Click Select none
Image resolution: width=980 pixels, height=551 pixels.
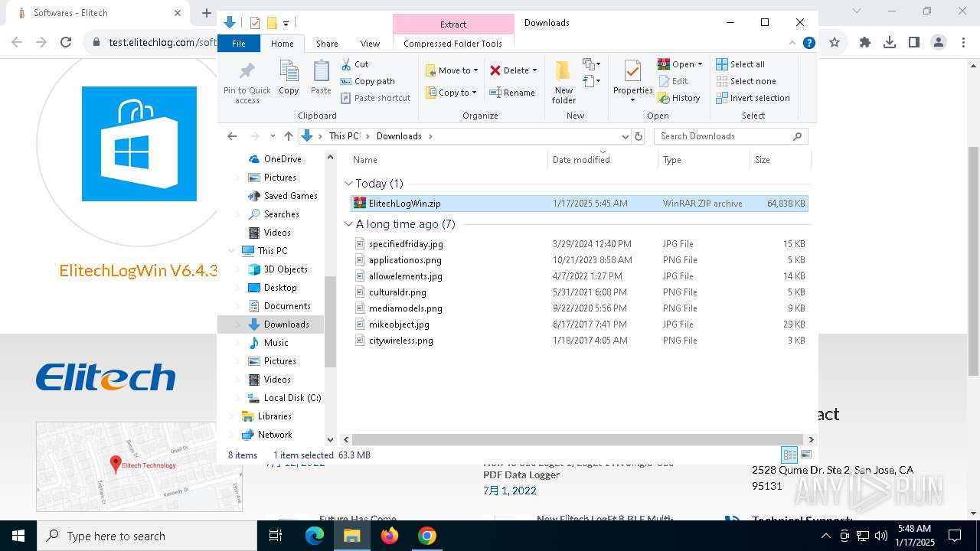tap(746, 81)
